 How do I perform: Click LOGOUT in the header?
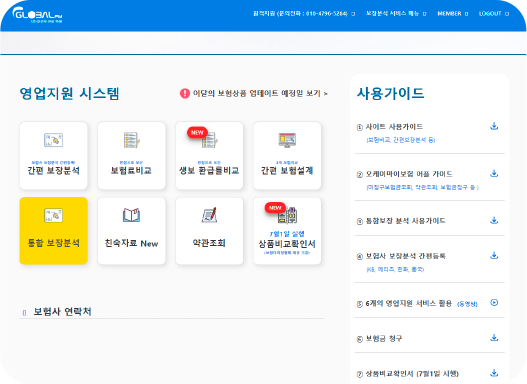494,14
